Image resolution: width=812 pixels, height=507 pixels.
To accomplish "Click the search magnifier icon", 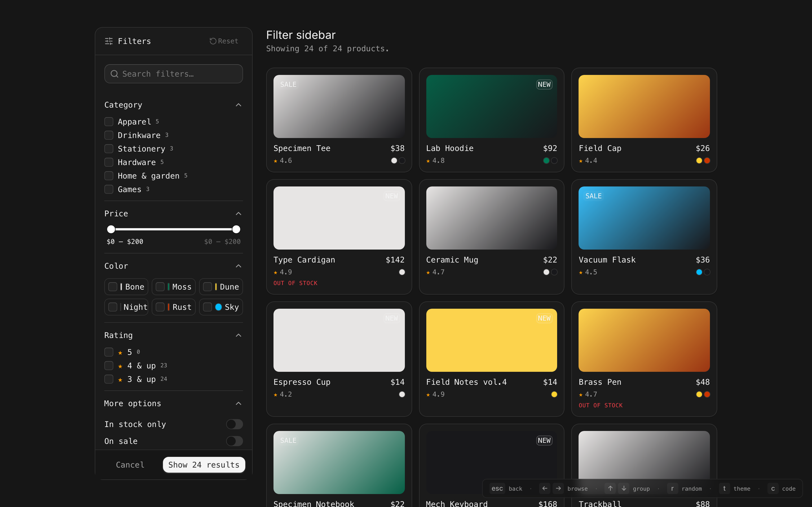I will pyautogui.click(x=114, y=74).
